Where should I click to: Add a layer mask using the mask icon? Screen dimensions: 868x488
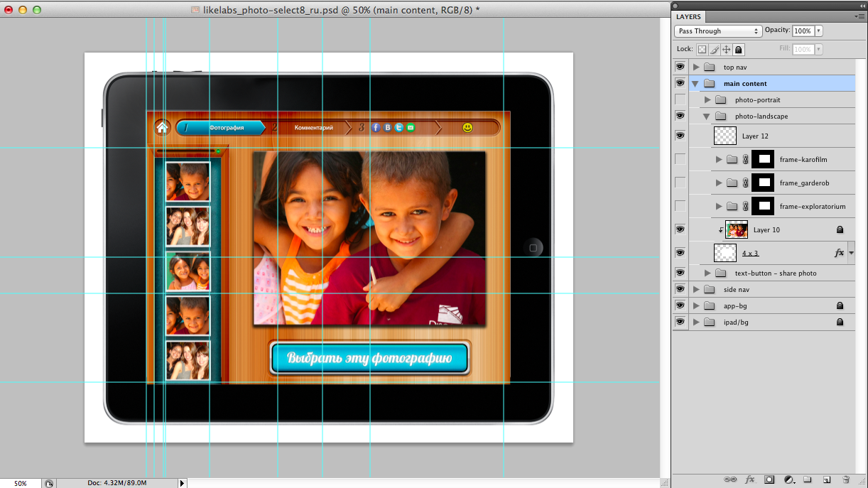coord(769,479)
